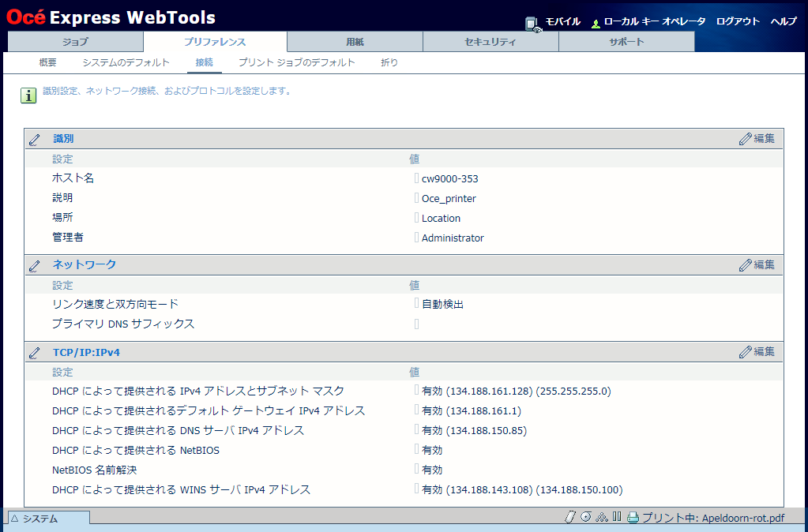Click DHCP WINS サーバ IPv4 アドレス setting

182,489
